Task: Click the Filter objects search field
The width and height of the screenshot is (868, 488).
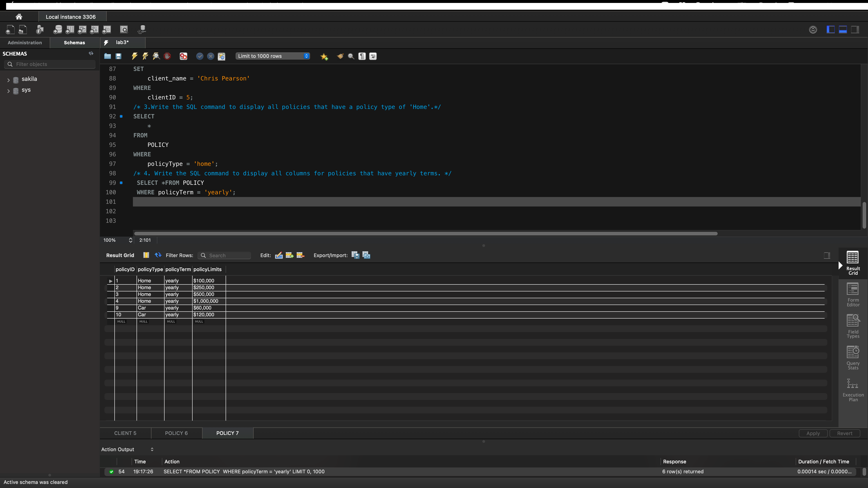Action: tap(50, 64)
